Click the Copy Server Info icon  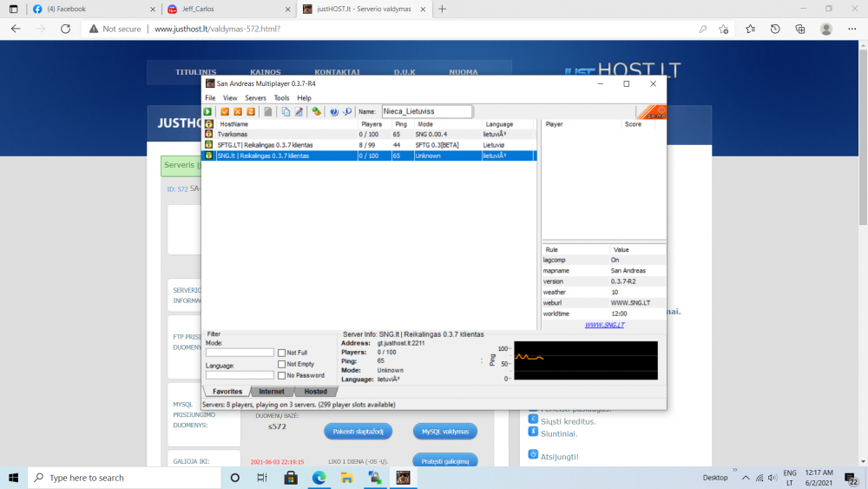(286, 111)
